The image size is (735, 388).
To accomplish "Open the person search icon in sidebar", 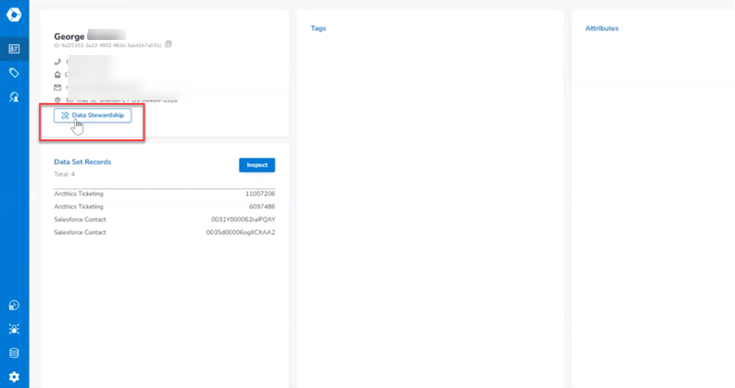I will 14,97.
